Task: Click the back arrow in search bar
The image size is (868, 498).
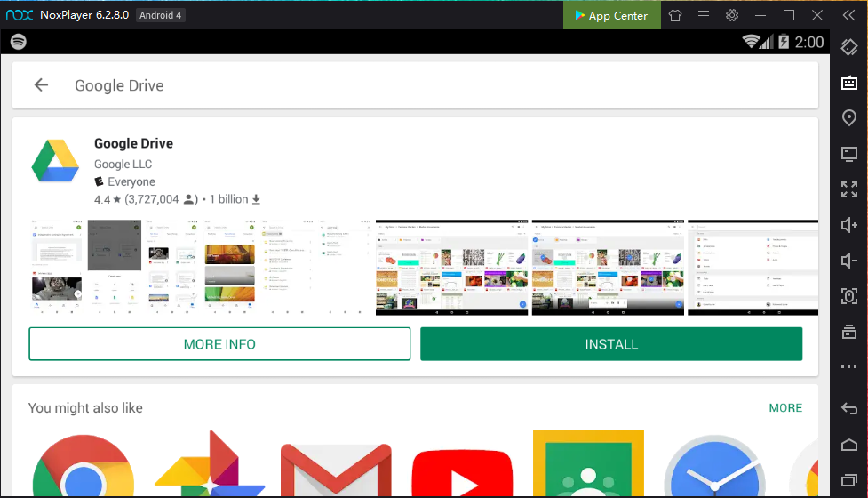Action: (x=41, y=85)
